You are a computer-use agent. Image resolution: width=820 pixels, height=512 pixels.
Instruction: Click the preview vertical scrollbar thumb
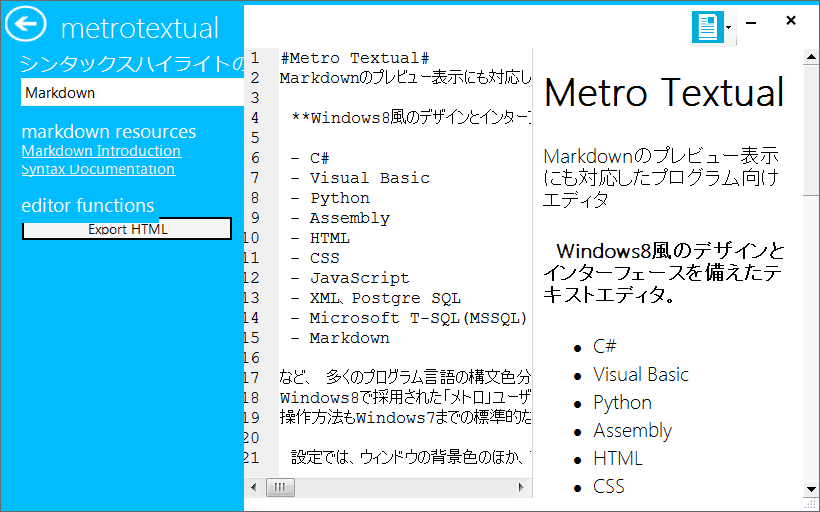[x=812, y=129]
